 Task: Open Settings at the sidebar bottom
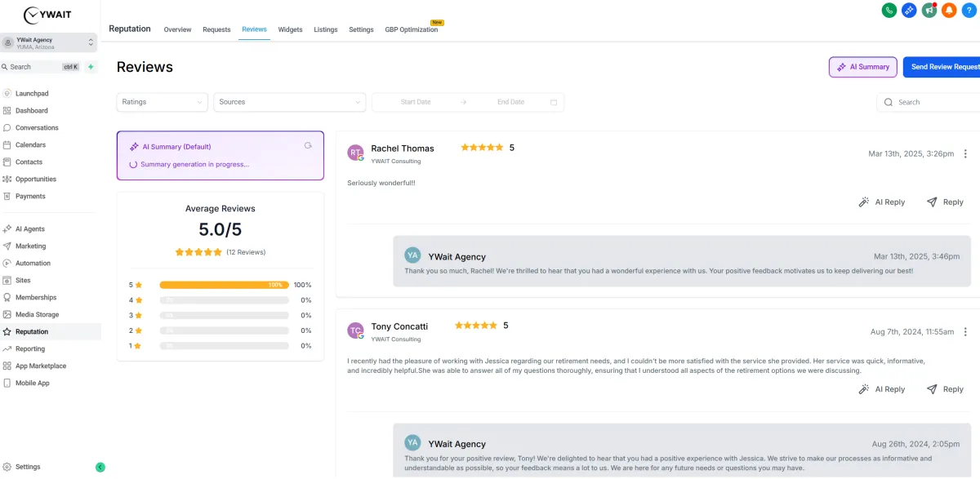click(x=28, y=467)
